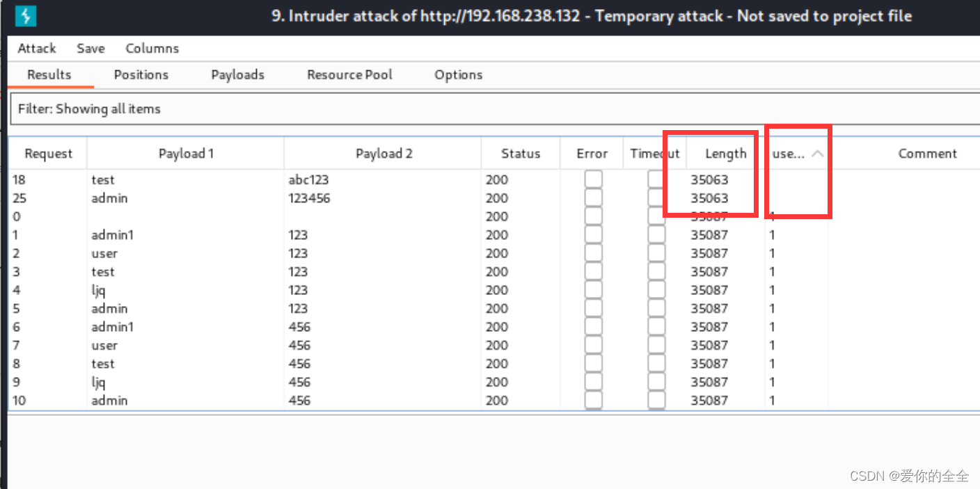
Task: Sort by the Error column header
Action: click(592, 154)
